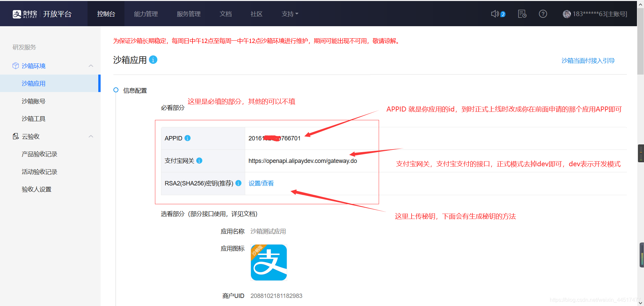Select 沙箱账号 in the sidebar

coord(34,101)
